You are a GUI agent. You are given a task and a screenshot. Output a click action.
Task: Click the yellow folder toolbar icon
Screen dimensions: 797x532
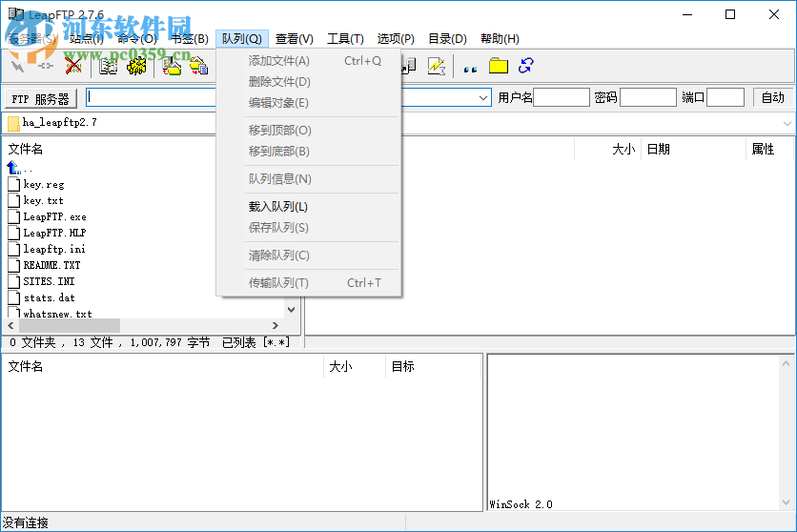tap(499, 66)
